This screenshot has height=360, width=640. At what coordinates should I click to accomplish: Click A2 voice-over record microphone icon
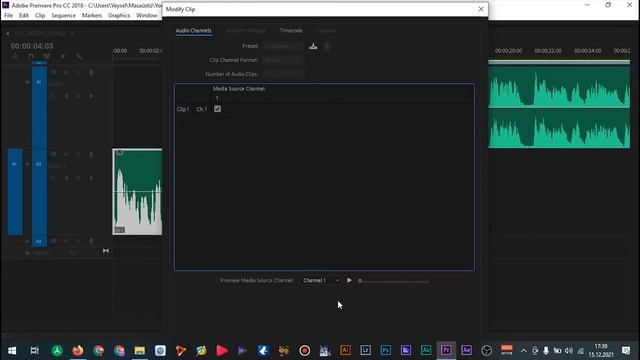tap(91, 155)
